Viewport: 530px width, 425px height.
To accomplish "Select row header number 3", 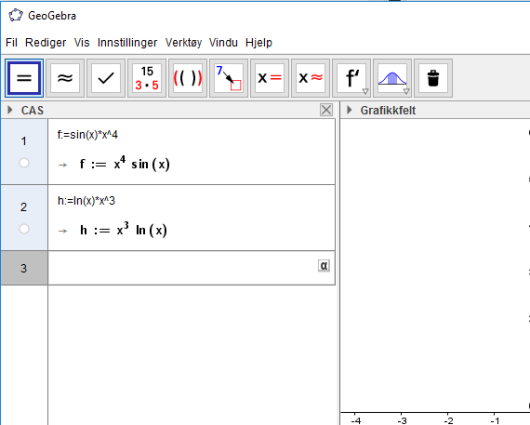I will 24,268.
